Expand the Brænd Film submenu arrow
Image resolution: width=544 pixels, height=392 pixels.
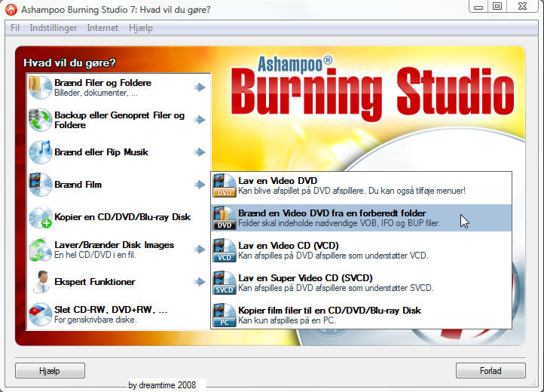tap(200, 185)
